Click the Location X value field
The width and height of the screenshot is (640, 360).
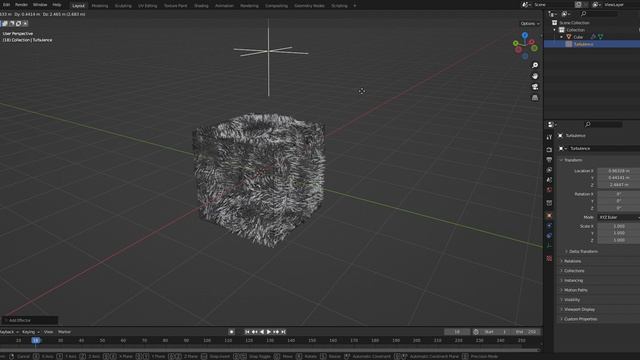point(618,171)
